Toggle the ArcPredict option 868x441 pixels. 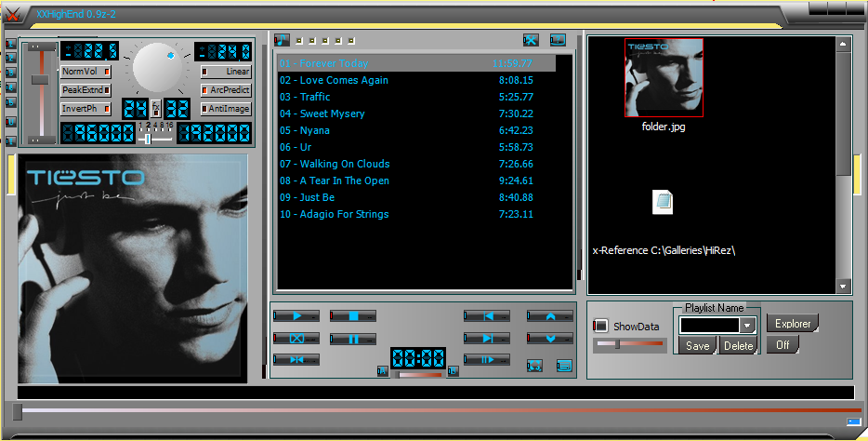click(x=226, y=89)
